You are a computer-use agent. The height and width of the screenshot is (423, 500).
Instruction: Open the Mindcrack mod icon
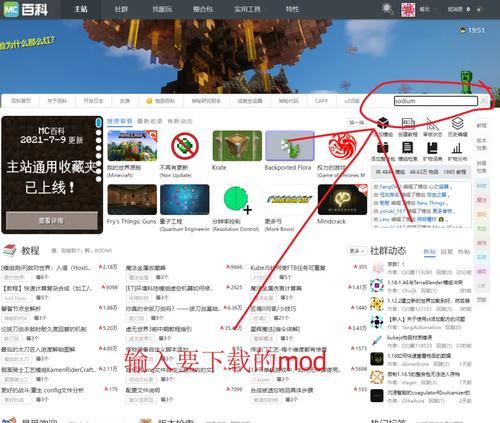point(342,199)
